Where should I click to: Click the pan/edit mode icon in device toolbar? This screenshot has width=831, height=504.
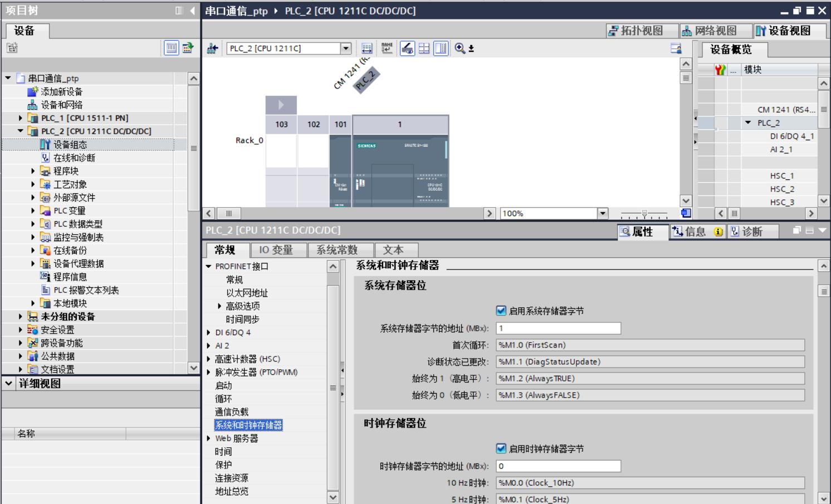(x=407, y=48)
